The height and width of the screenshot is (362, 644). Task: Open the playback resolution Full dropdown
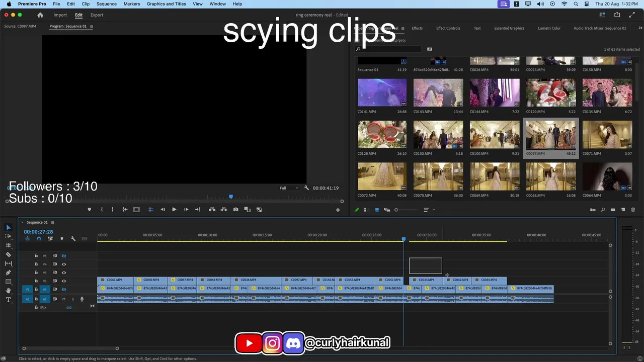click(289, 188)
